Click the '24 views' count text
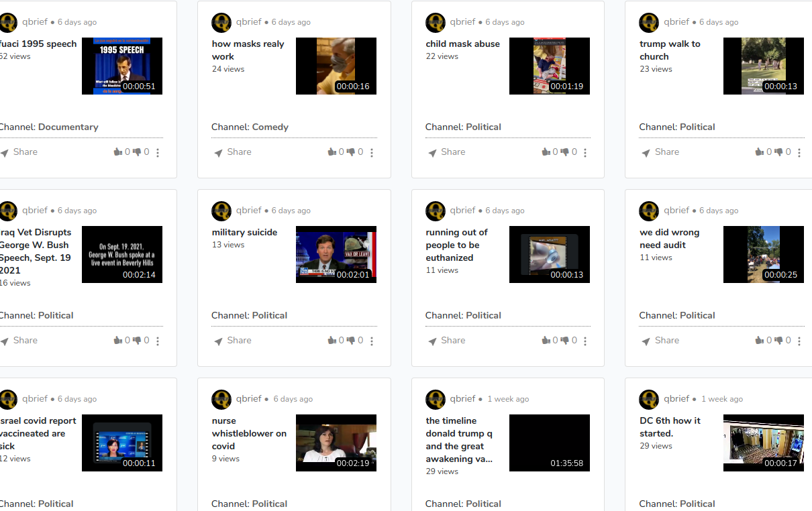 tap(228, 69)
